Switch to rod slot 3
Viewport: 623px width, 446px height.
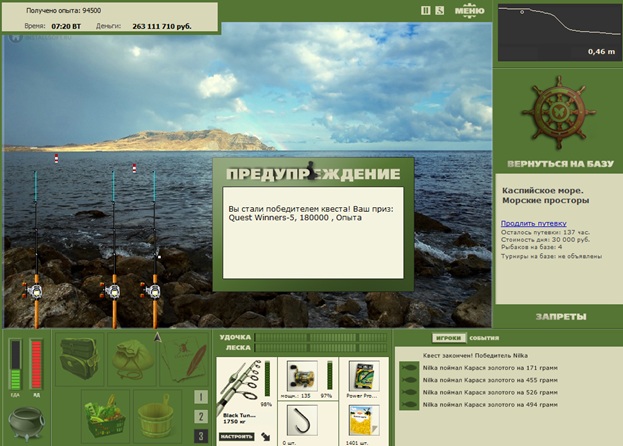tap(201, 436)
